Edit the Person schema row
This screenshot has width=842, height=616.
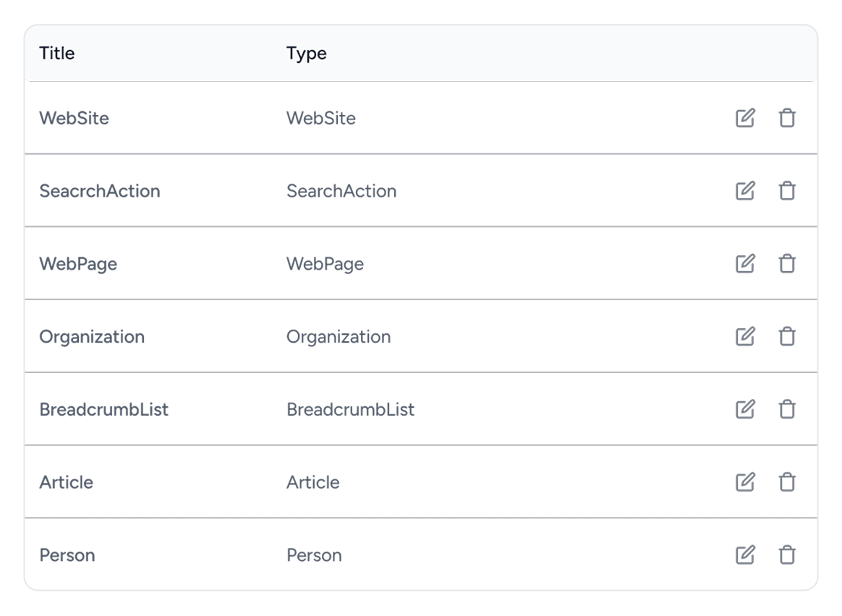click(745, 555)
